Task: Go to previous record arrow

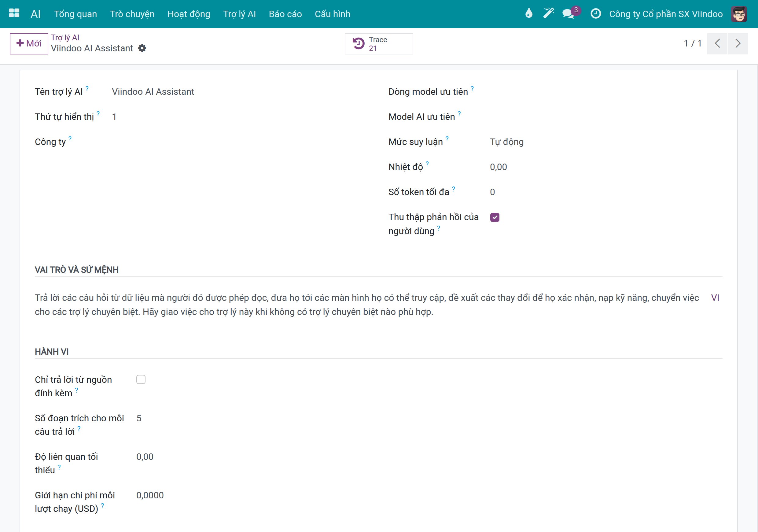Action: point(717,44)
